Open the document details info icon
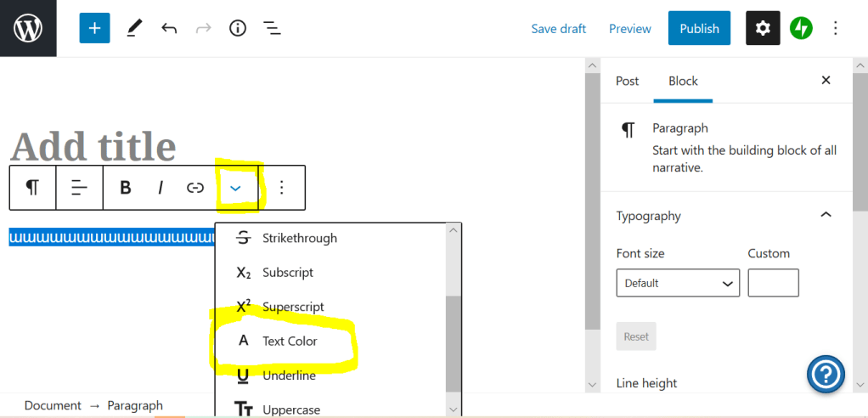This screenshot has width=868, height=418. (x=238, y=28)
